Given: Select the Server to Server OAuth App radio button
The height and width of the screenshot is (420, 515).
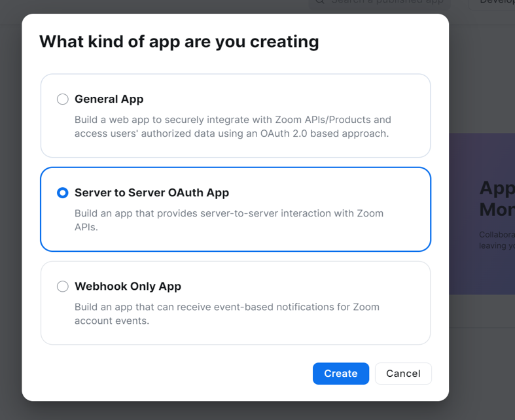Looking at the screenshot, I should click(62, 193).
